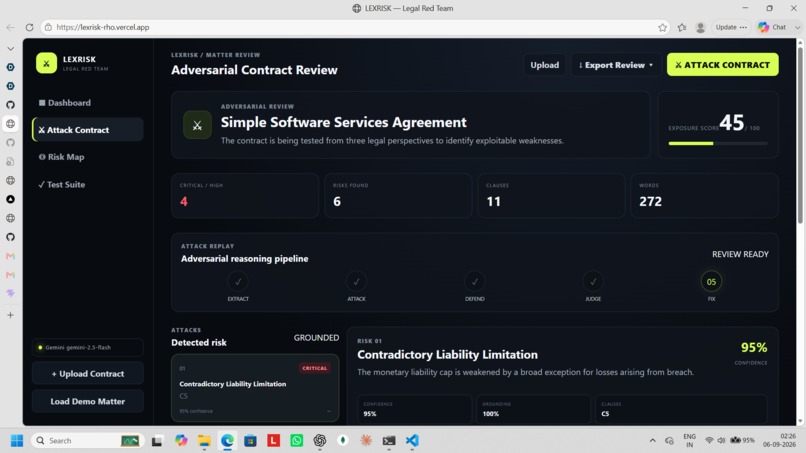806x453 pixels.
Task: Open a new tab with the plus icon
Action: point(11,315)
